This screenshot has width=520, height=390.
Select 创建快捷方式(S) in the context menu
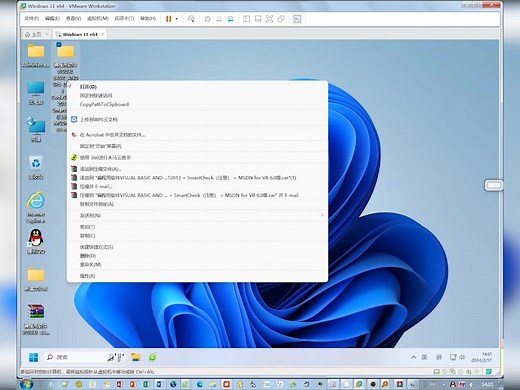click(x=197, y=247)
